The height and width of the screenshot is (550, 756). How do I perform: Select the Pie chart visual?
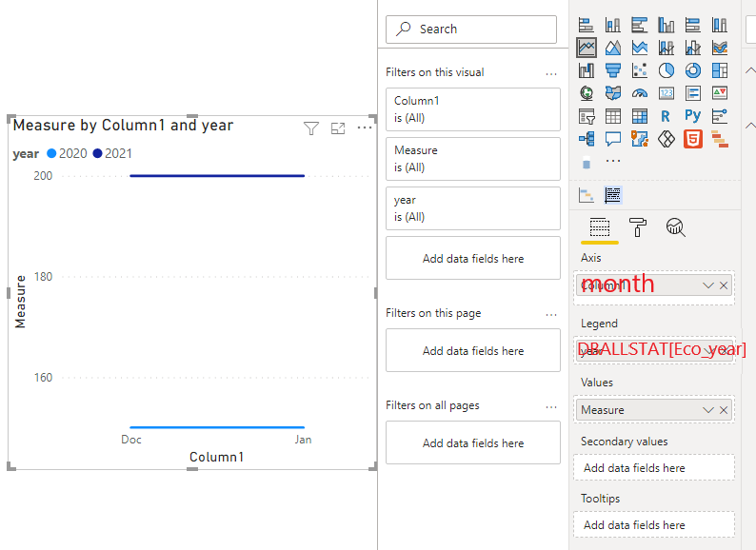click(x=666, y=70)
